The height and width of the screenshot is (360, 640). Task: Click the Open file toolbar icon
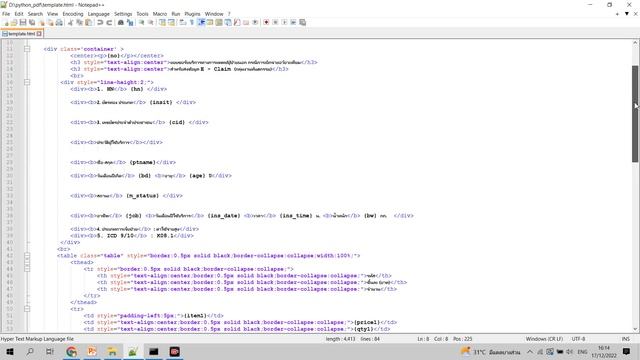(x=14, y=22)
